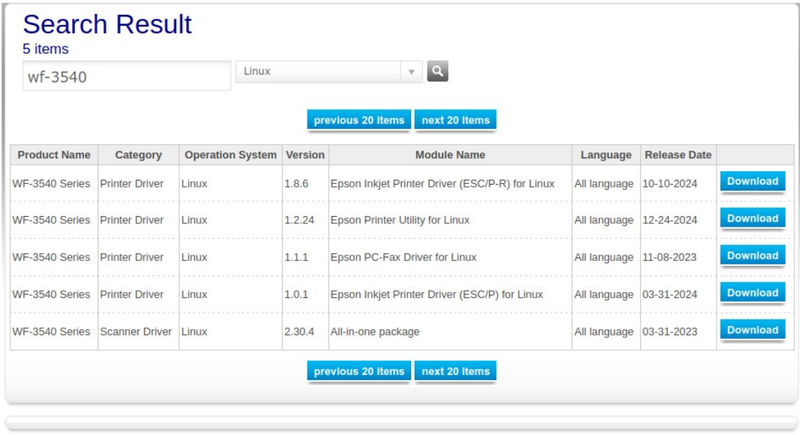Select the Scanner Driver category cell
Image resolution: width=800 pixels, height=435 pixels.
click(x=136, y=331)
